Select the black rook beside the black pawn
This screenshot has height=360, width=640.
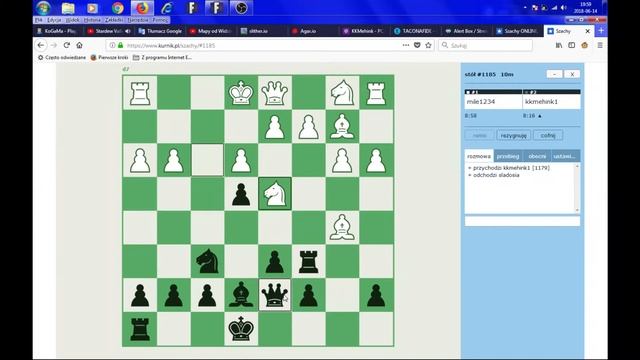coord(308,262)
